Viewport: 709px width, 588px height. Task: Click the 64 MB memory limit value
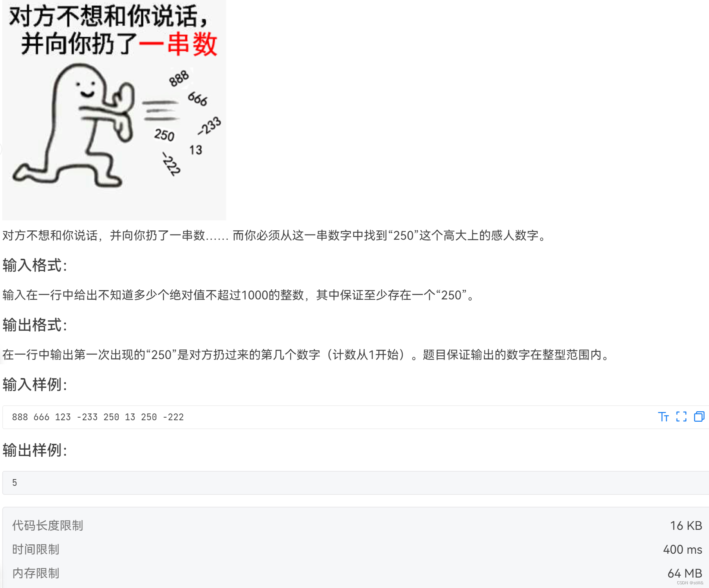(685, 573)
